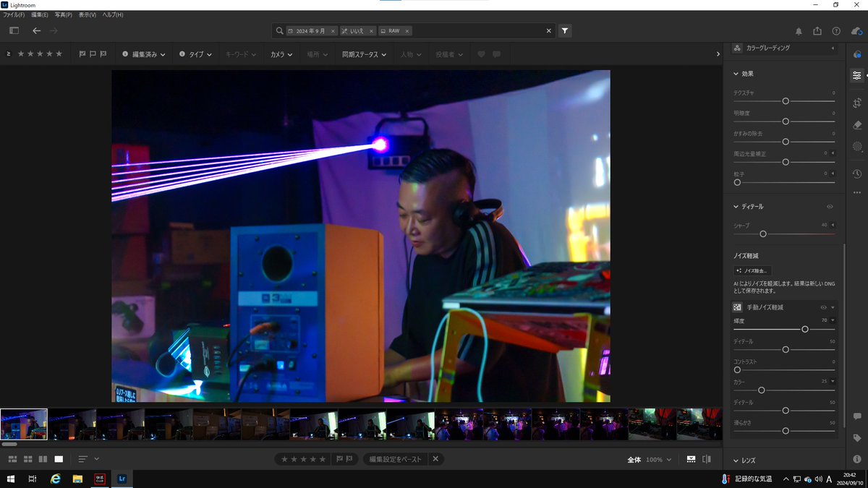Expand luminance options arrow beside 70

(x=833, y=320)
